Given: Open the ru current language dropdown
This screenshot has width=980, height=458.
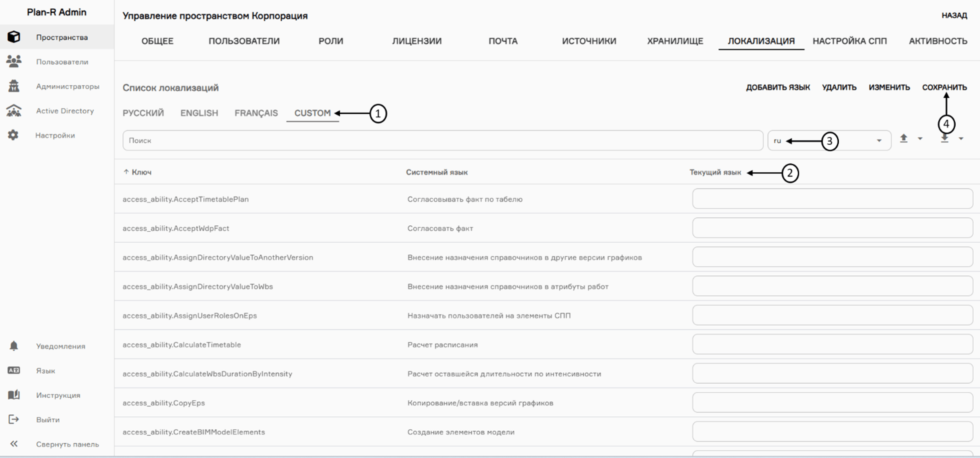Looking at the screenshot, I should click(x=829, y=140).
